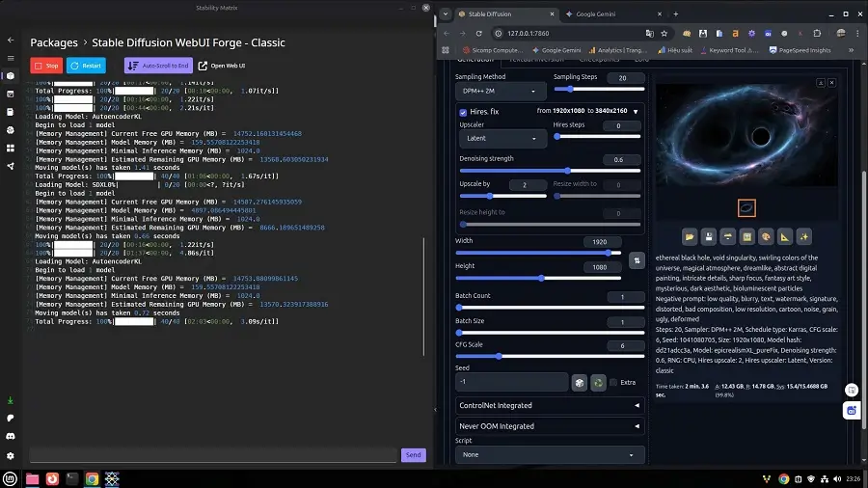Send image to img2img picture-frame icon
The width and height of the screenshot is (868, 488).
[x=746, y=237]
